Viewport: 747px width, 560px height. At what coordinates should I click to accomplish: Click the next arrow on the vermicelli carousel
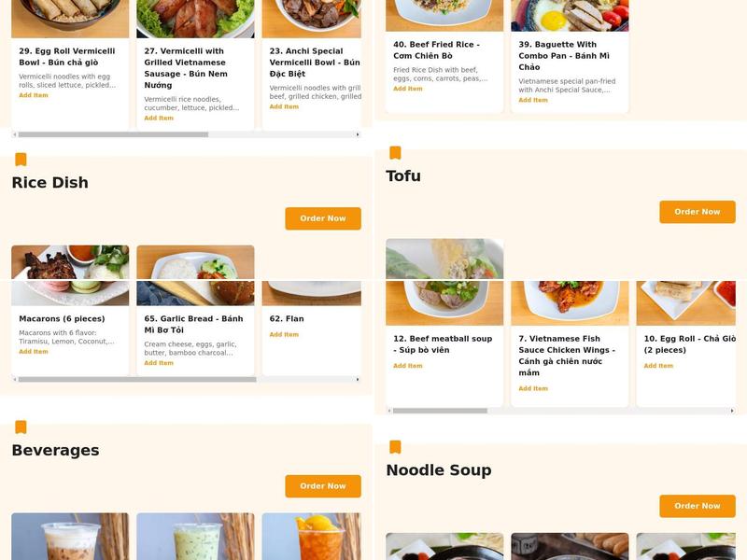356,135
